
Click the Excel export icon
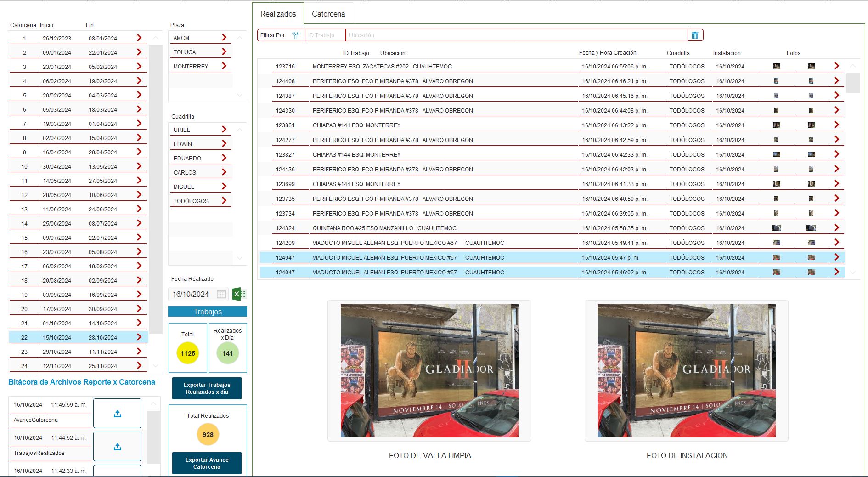point(239,294)
